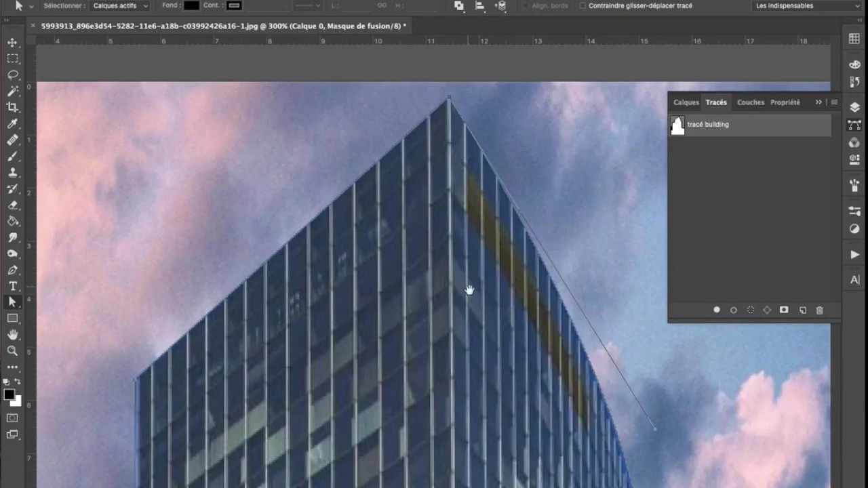The height and width of the screenshot is (488, 868).
Task: Fill path with foreground color
Action: 717,310
